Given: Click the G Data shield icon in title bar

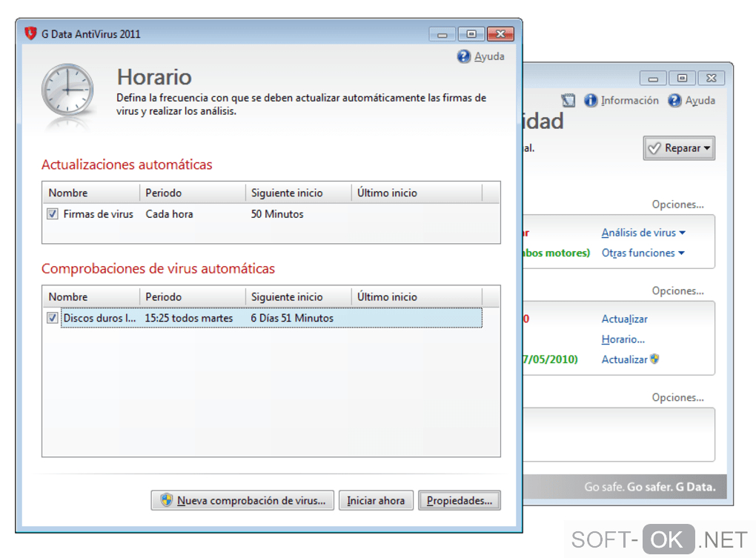Looking at the screenshot, I should tap(30, 34).
